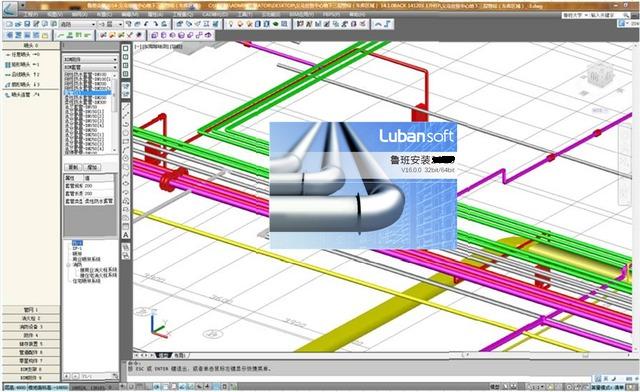Switch to the 布局1 layout tab
This screenshot has width=640, height=392.
tap(180, 356)
